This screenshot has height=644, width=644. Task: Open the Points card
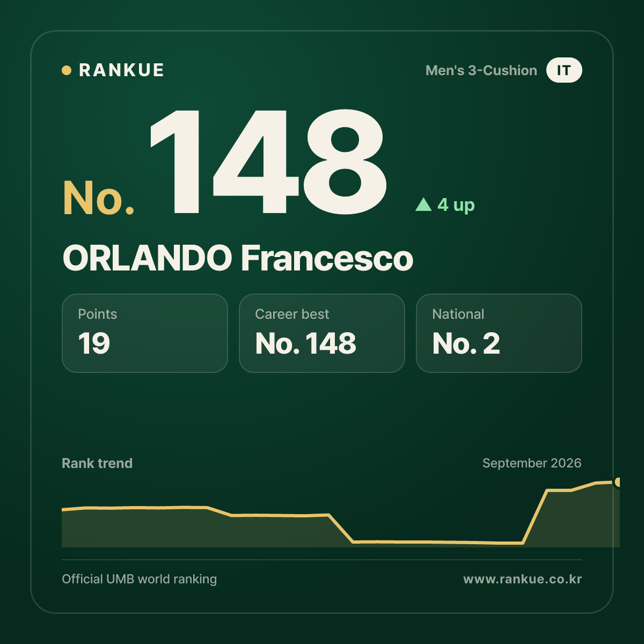click(145, 333)
